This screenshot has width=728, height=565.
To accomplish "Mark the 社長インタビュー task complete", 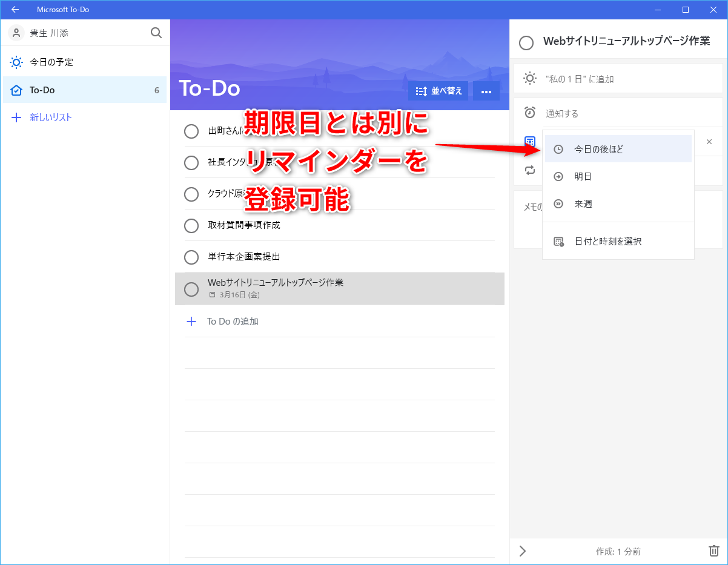I will click(191, 162).
